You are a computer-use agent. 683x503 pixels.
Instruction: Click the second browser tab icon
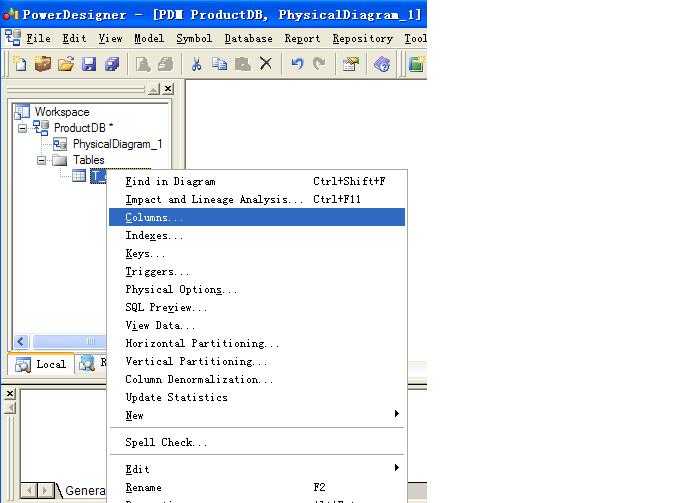point(87,364)
